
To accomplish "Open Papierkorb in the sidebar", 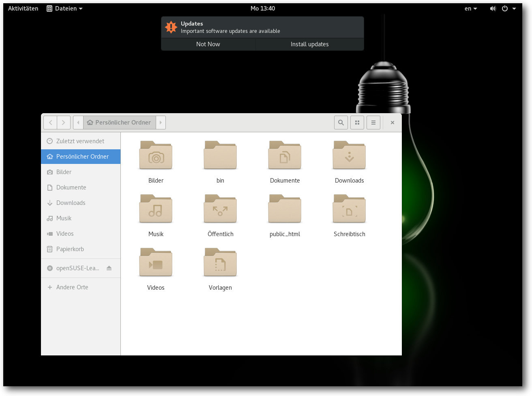I will point(81,249).
